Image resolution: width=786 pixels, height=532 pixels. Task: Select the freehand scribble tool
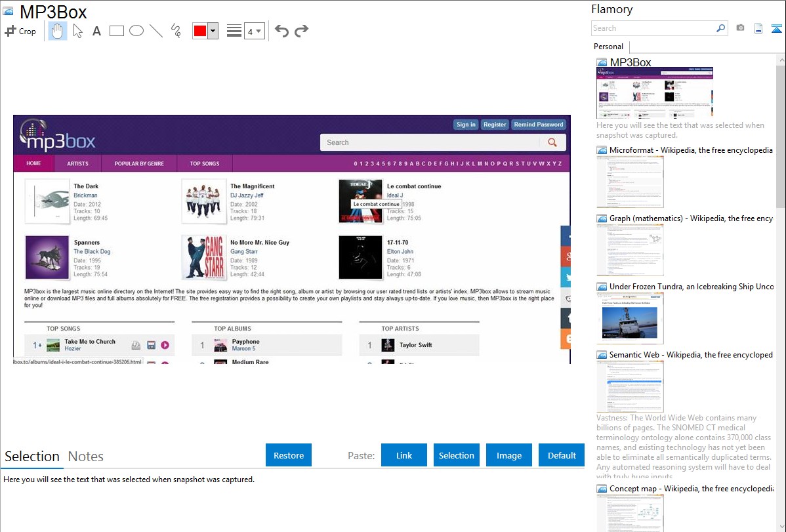(176, 31)
